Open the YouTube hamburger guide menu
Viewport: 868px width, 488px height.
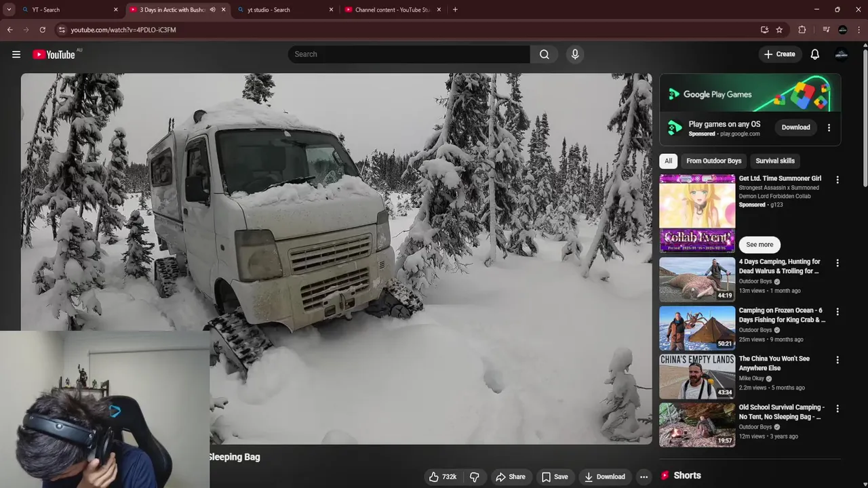tap(16, 54)
